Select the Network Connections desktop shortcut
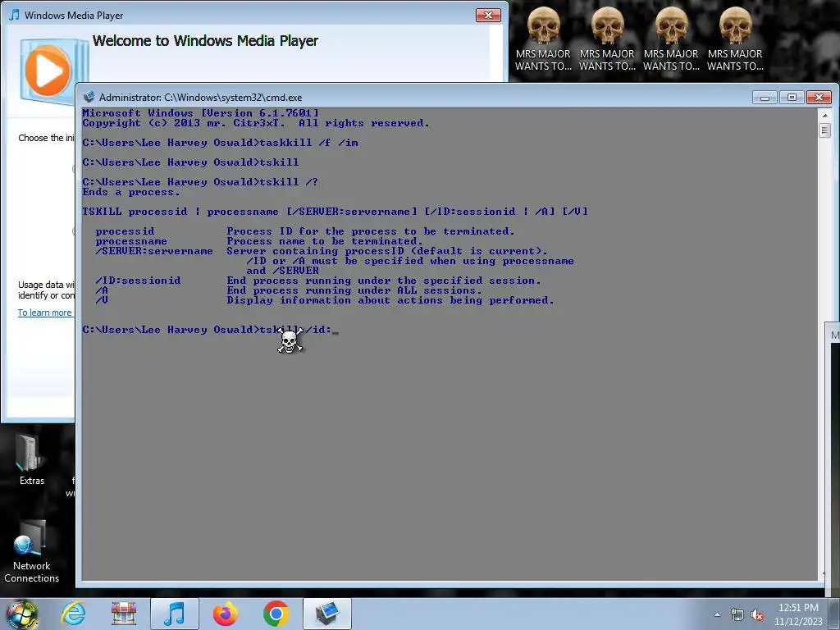Viewport: 840px width, 630px height. (x=32, y=552)
